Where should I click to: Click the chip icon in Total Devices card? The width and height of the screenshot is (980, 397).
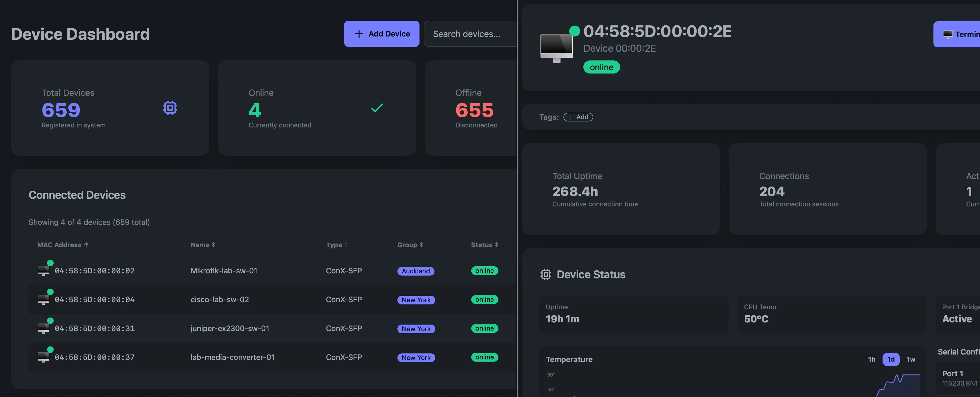(x=170, y=108)
